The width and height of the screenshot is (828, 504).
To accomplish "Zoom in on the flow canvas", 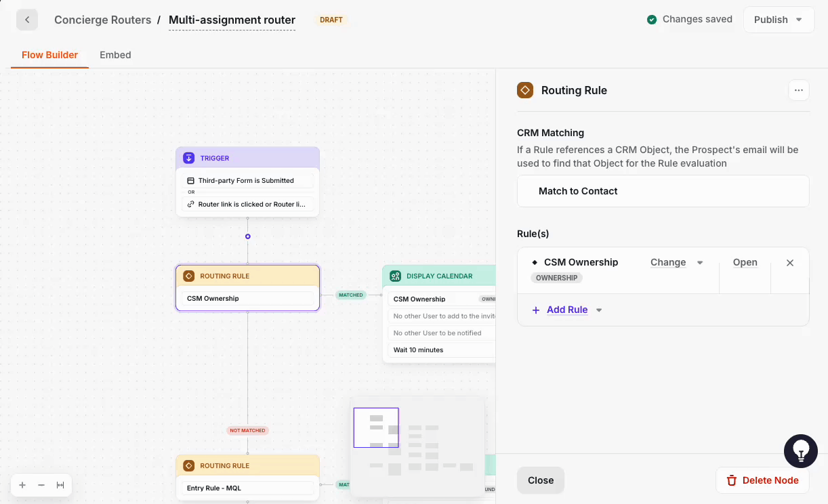I will click(x=22, y=485).
